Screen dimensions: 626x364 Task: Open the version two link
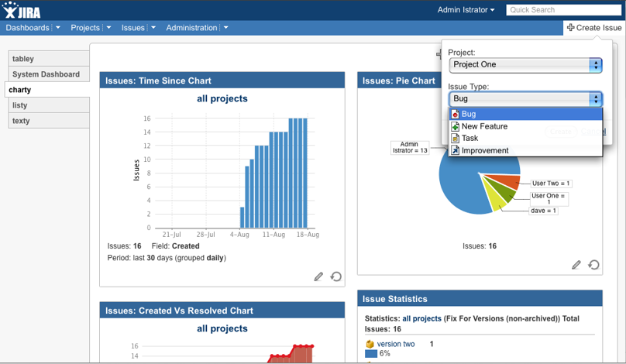point(396,344)
